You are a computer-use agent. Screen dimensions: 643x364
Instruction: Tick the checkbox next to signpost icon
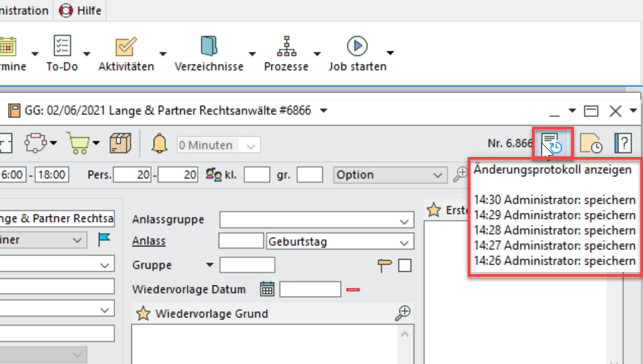coord(405,266)
